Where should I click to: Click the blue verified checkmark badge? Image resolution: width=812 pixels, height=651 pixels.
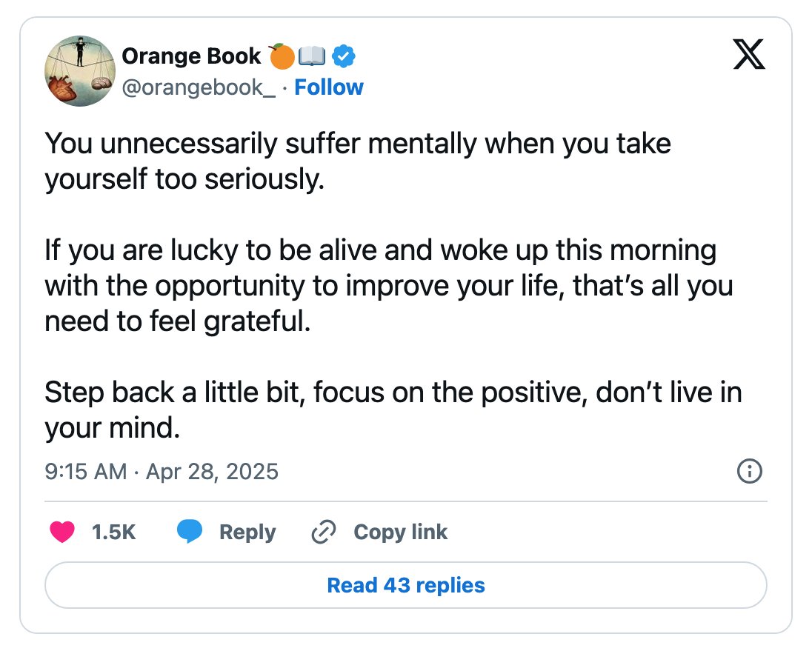(x=343, y=56)
